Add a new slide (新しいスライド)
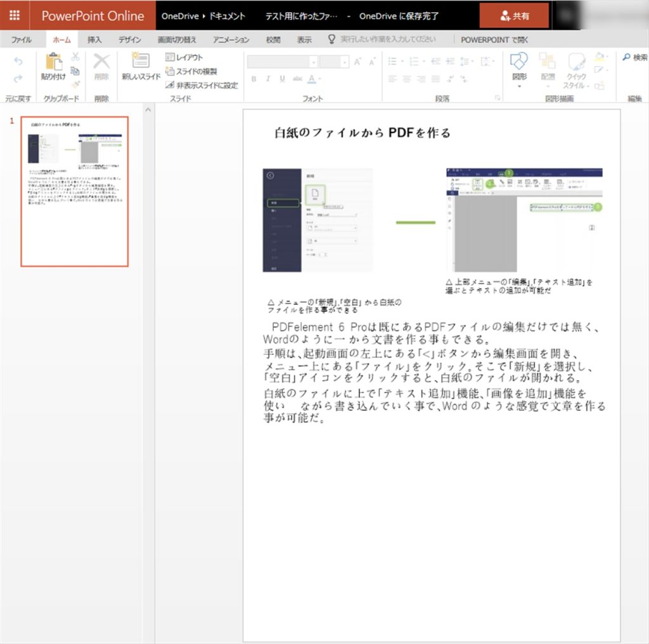Screen dimensions: 649x644 (x=141, y=67)
